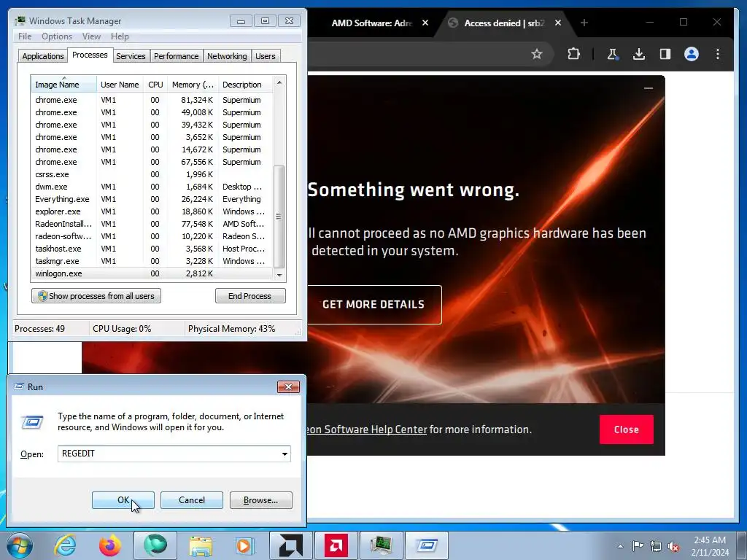Open network tray icon
Viewport: 747px width, 560px height.
(656, 546)
